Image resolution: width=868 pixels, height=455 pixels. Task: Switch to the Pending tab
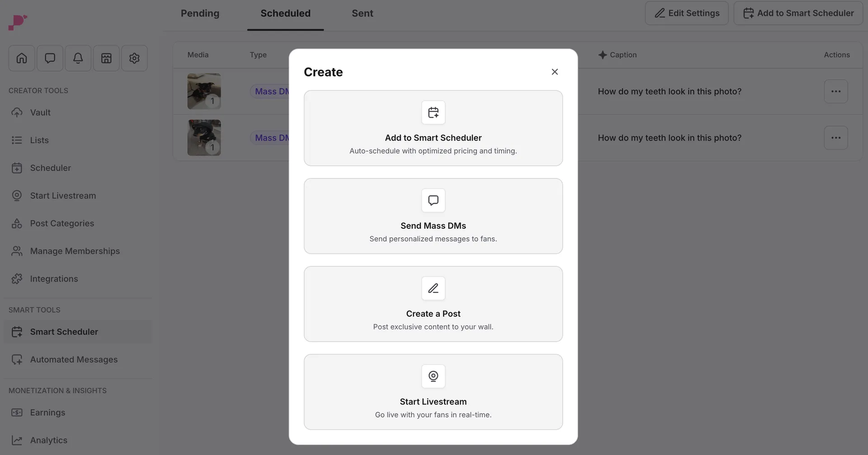[200, 13]
